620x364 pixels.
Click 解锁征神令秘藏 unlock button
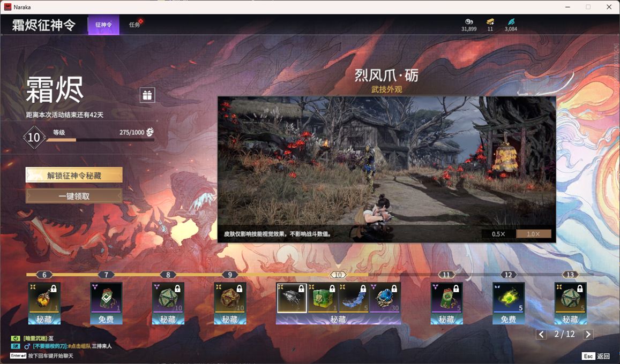pos(74,175)
